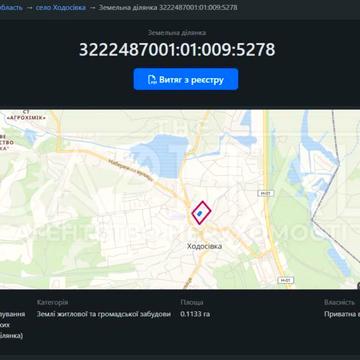Click the 'Земельна ділянка 3222487001:01:009:5278' breadcrumb text

pyautogui.click(x=168, y=7)
